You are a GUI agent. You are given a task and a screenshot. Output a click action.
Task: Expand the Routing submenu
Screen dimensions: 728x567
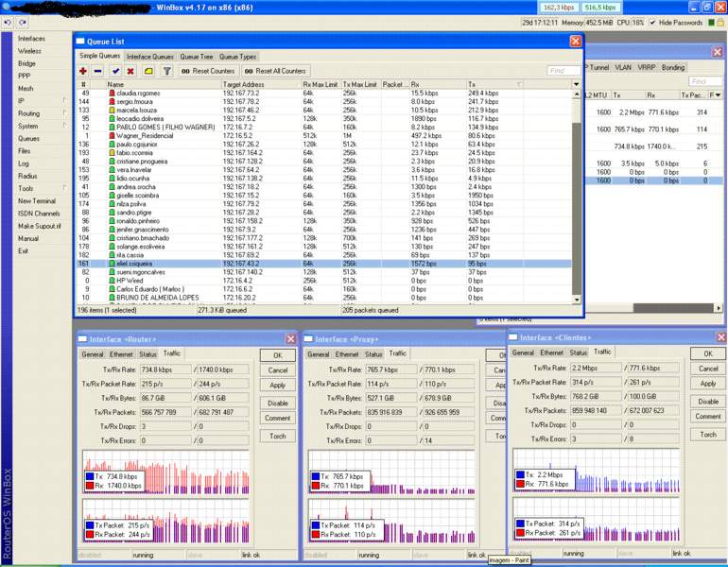click(x=28, y=113)
